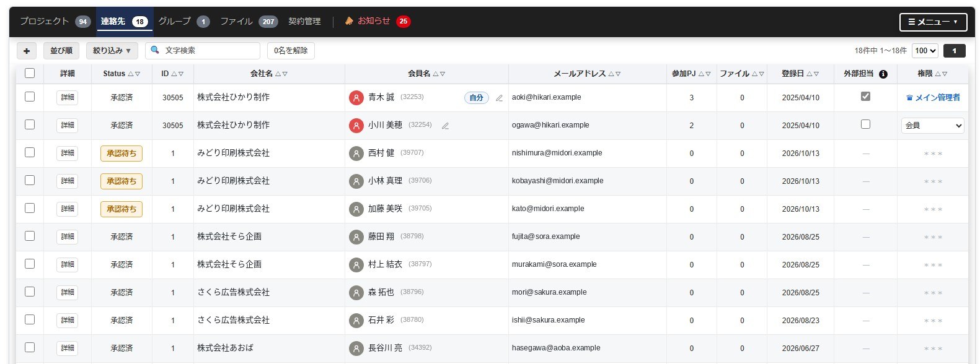Click the メイン管理者 link

pyautogui.click(x=933, y=98)
